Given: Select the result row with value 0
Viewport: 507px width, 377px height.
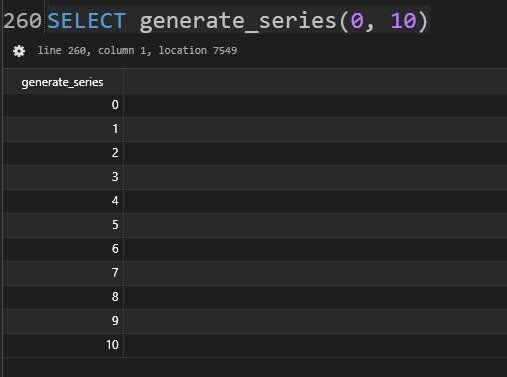Looking at the screenshot, I should pos(255,105).
